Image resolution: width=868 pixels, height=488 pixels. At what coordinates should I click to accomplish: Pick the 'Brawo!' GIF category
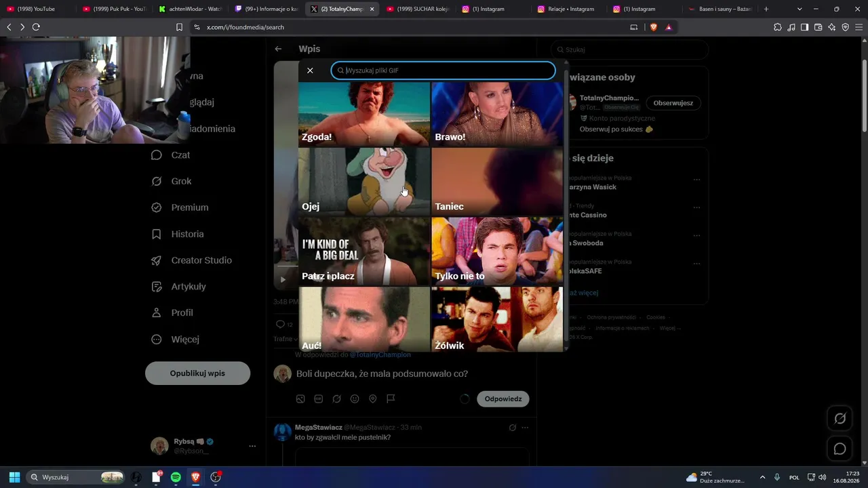point(497,114)
